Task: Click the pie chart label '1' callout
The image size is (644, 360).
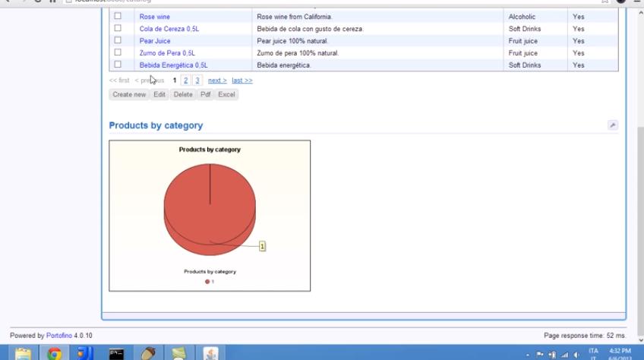Action: pyautogui.click(x=262, y=246)
